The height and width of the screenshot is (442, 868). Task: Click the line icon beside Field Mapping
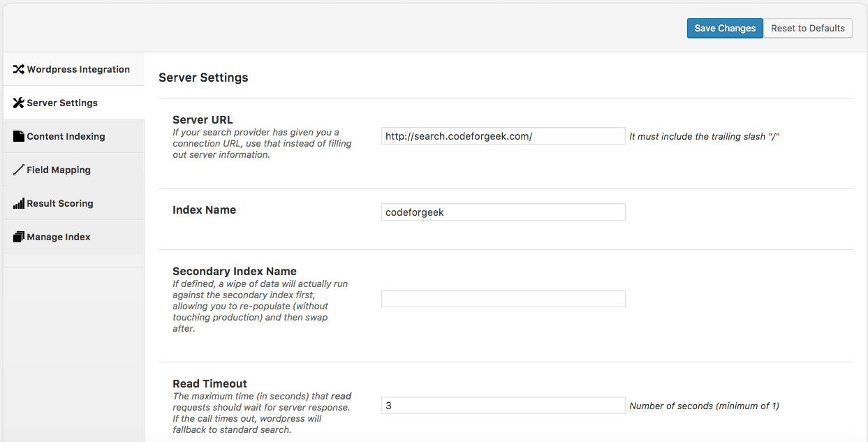click(19, 170)
